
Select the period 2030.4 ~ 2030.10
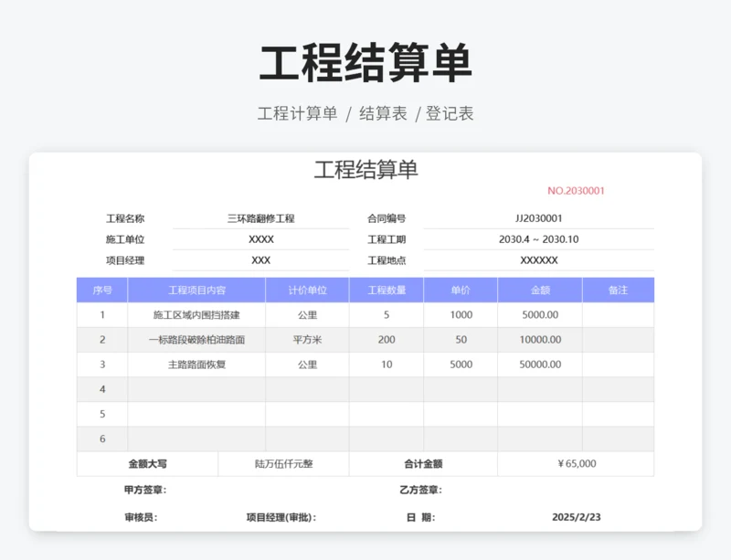tap(539, 239)
